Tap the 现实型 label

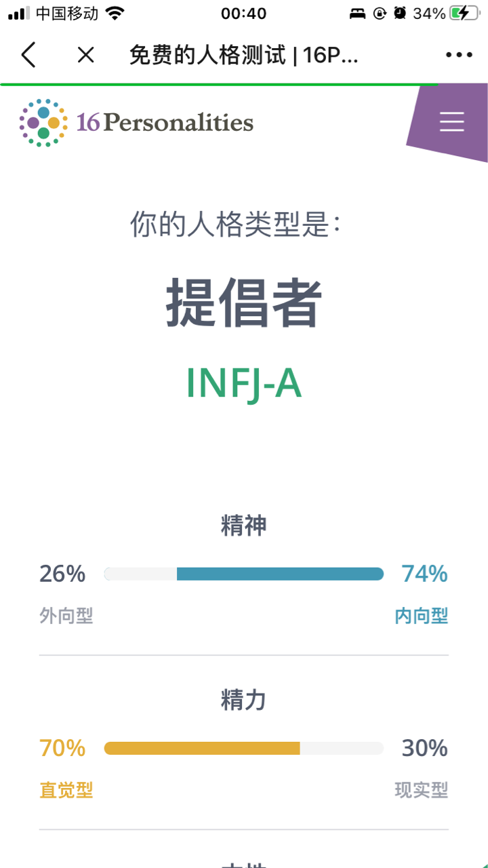[x=422, y=790]
